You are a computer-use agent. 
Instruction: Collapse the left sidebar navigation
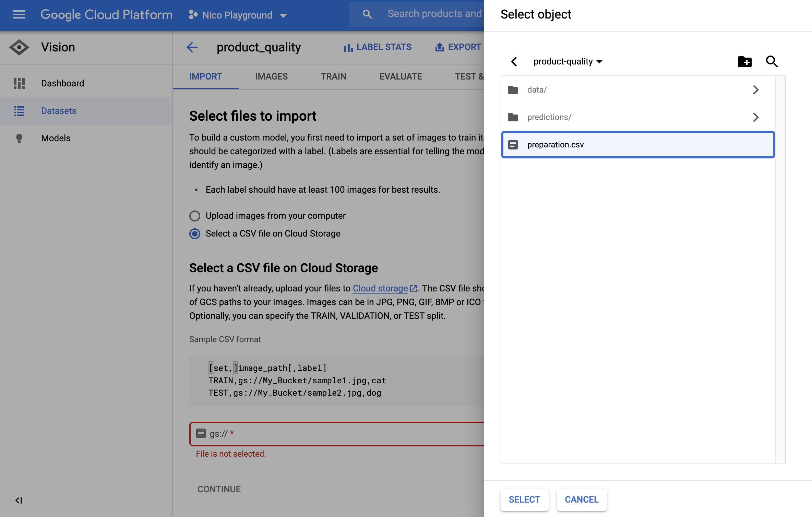pos(19,500)
